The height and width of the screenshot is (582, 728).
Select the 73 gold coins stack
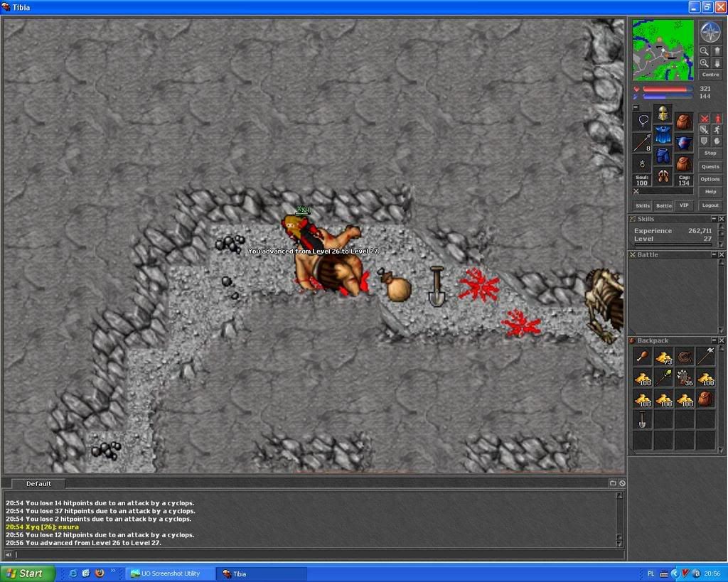(664, 357)
